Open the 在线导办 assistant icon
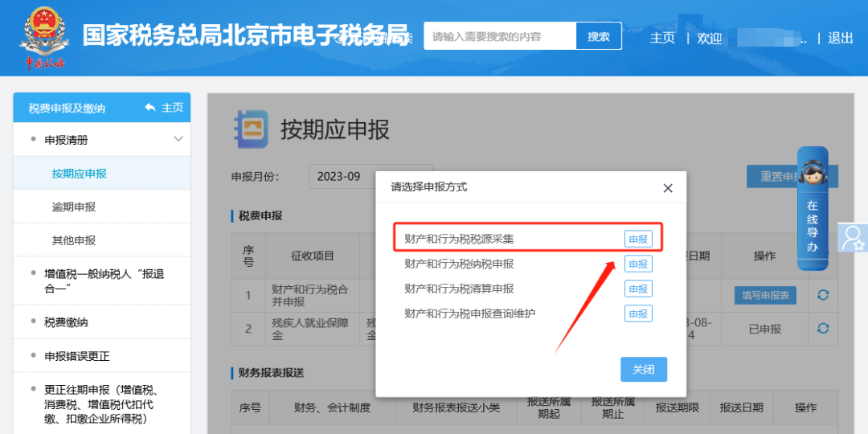868x434 pixels. pos(812,202)
